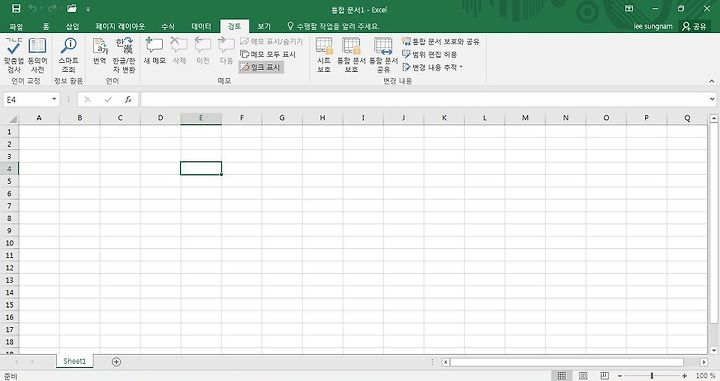
Task: Click the Undo arrow in title bar
Action: [x=33, y=8]
